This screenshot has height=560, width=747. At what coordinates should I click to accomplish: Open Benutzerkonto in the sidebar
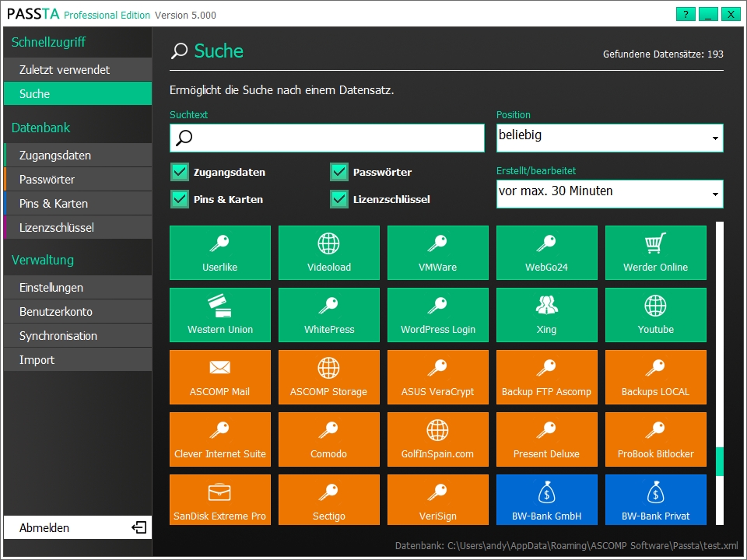click(x=78, y=312)
